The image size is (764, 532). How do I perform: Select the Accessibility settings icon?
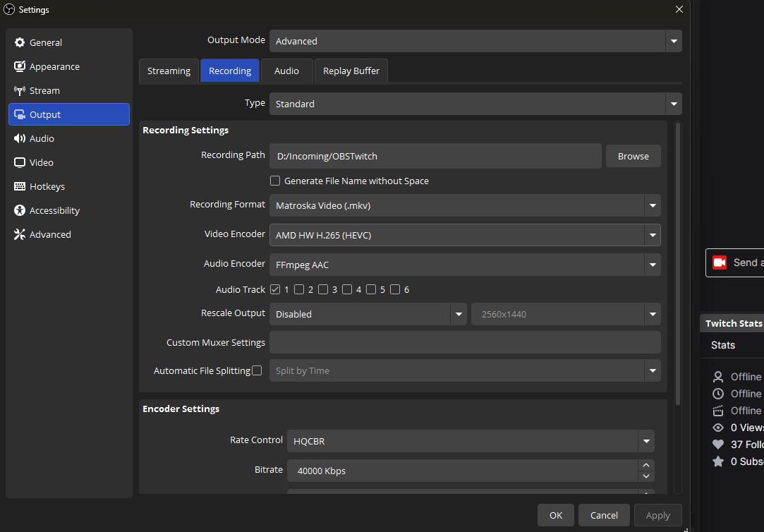20,211
